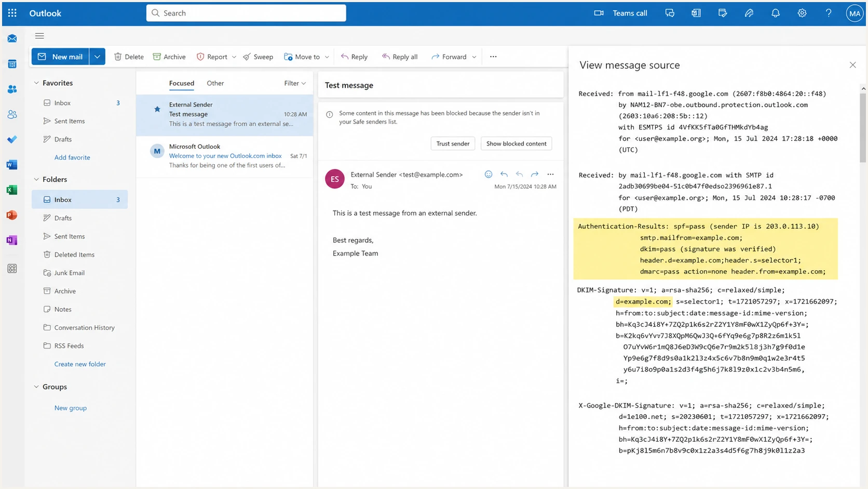The image size is (868, 489).
Task: Open RSS Feeds folder
Action: point(79,346)
